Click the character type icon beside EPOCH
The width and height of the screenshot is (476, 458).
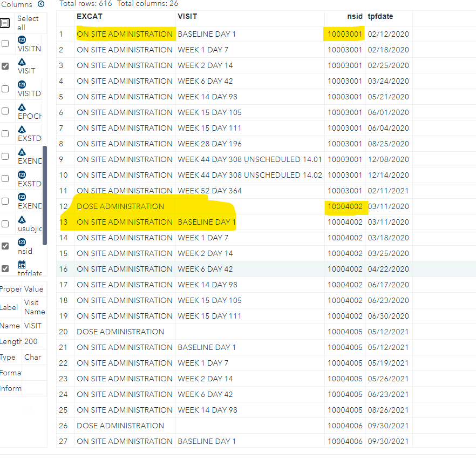21,107
